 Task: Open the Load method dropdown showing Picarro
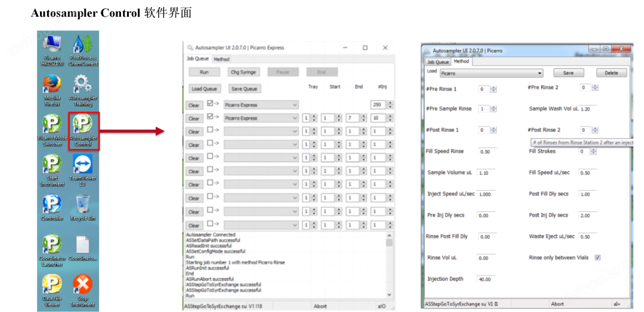click(491, 73)
